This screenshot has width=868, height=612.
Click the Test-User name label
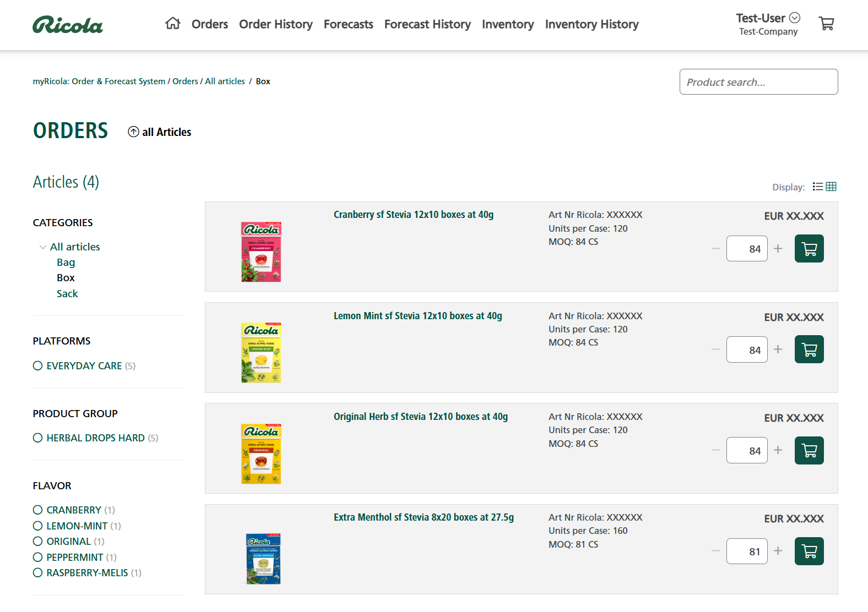pos(761,18)
